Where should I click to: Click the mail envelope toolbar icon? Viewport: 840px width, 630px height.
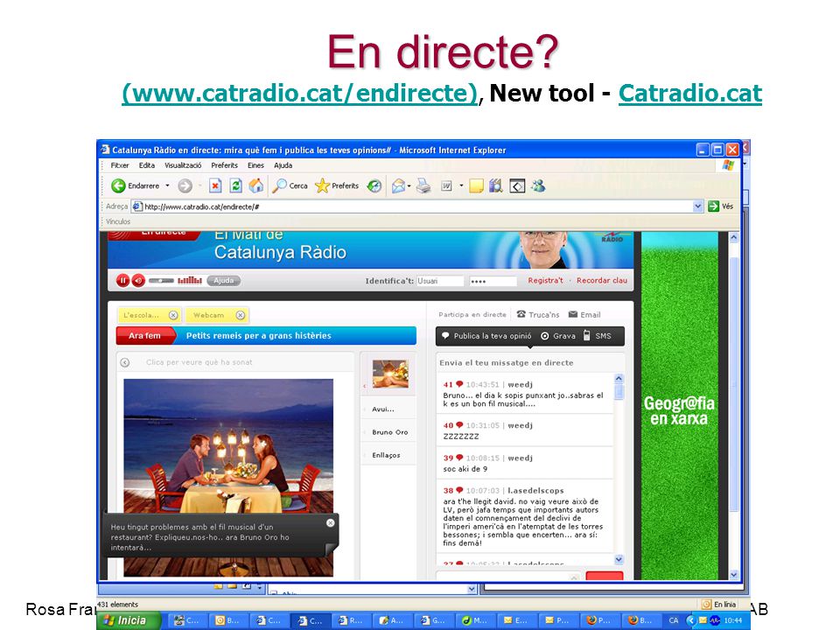coord(398,185)
